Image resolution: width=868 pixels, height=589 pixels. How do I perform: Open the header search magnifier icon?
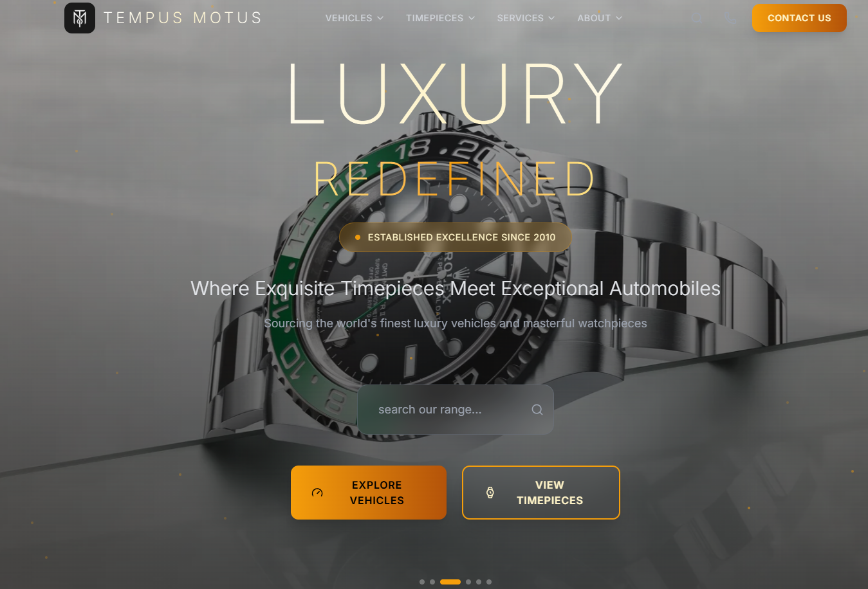697,18
